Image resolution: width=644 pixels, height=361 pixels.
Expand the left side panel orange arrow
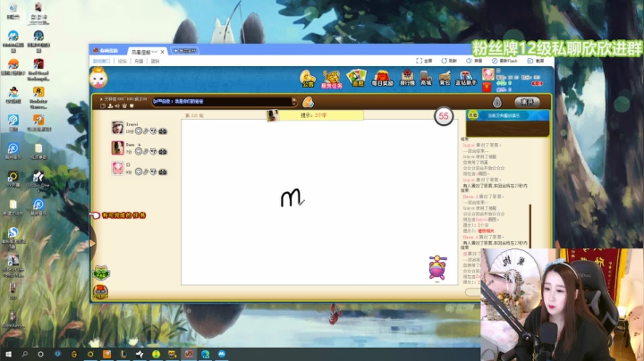[x=93, y=243]
